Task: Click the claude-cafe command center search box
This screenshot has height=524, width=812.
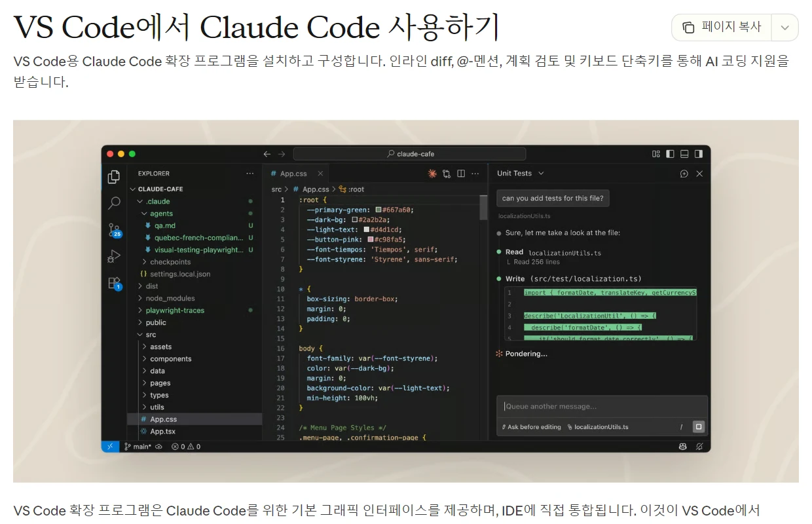Action: (409, 154)
